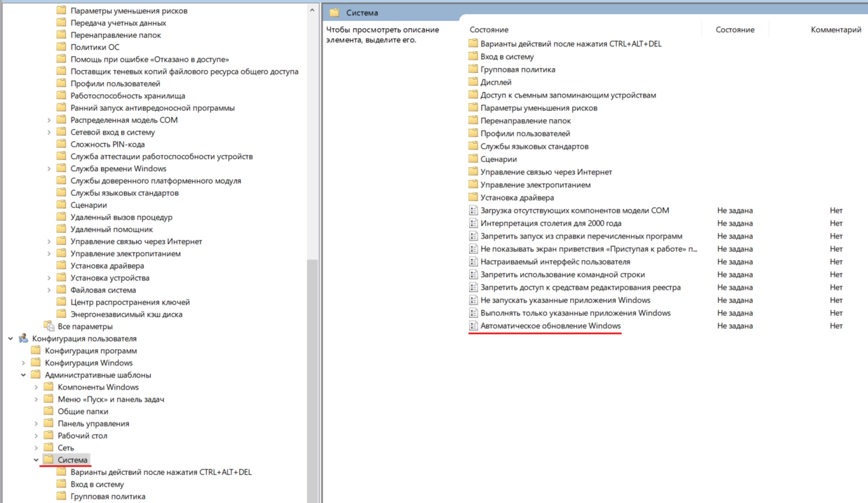Screen dimensions: 868x503
Task: Collapse the Административные шаблоны node
Action: coord(24,375)
